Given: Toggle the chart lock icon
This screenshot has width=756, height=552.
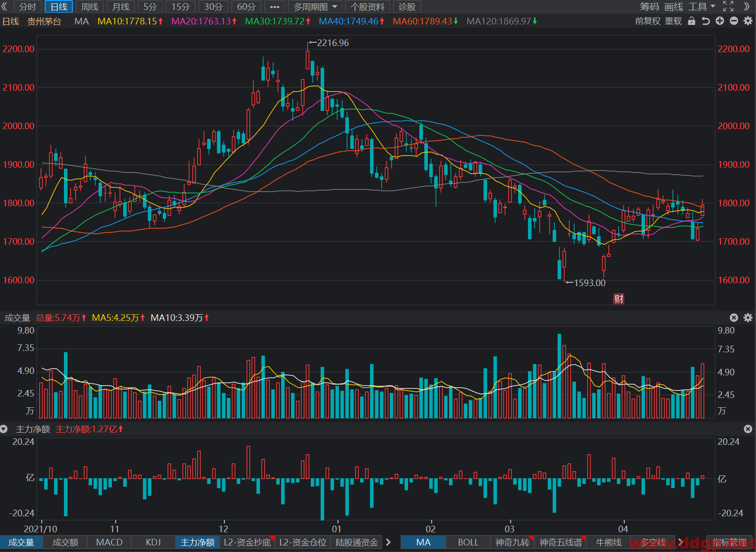Looking at the screenshot, I should click(x=692, y=21).
